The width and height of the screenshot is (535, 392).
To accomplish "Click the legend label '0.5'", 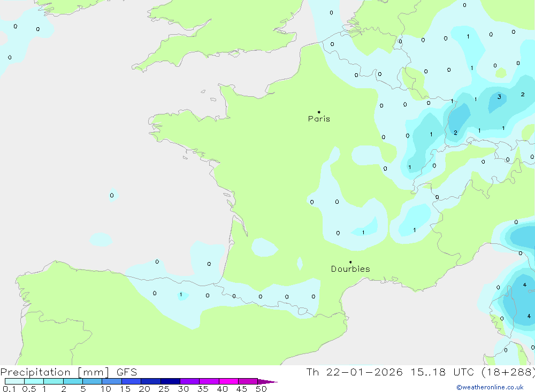I will point(29,389).
